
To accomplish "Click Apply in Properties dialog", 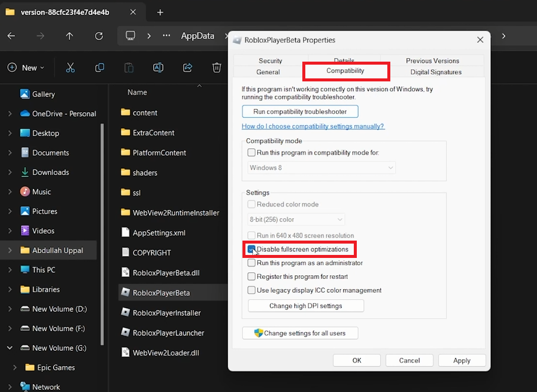I will (x=462, y=360).
